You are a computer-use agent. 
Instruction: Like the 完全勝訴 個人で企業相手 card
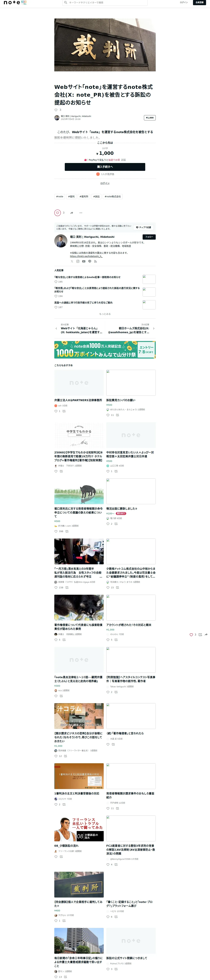pos(56,921)
